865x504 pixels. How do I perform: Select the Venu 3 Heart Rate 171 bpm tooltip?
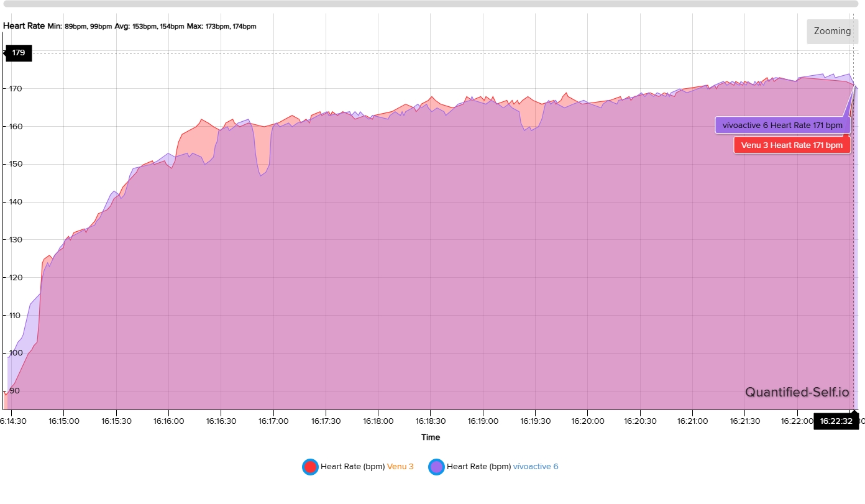click(792, 145)
